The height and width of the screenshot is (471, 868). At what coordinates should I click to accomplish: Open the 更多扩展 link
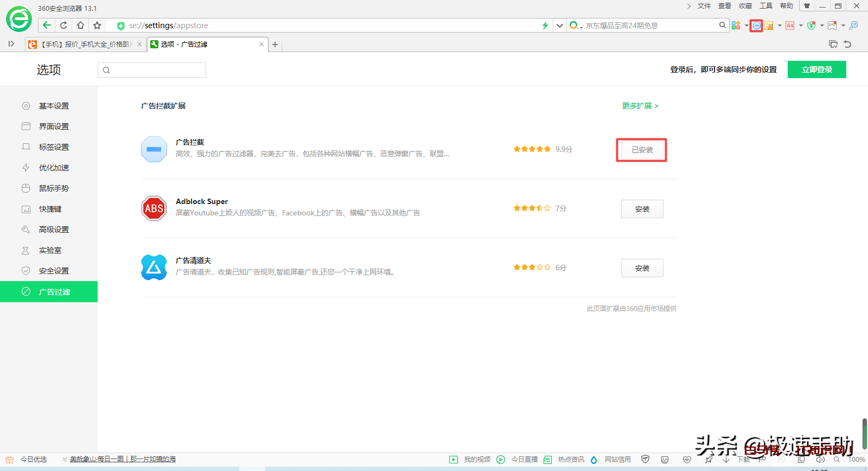tap(640, 106)
